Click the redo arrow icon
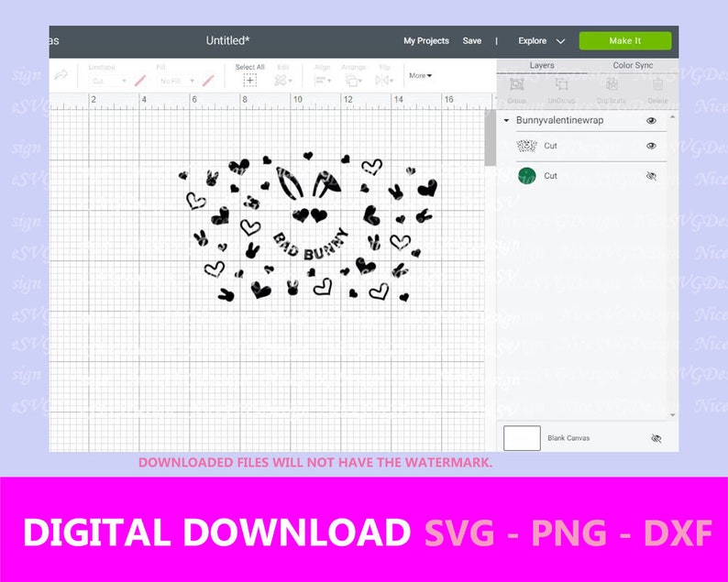 (61, 75)
